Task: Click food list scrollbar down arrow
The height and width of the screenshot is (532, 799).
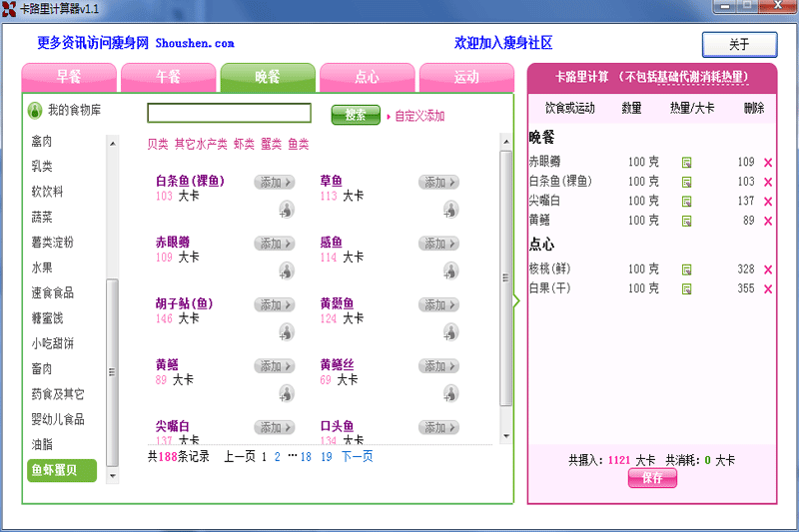Action: coord(506,436)
